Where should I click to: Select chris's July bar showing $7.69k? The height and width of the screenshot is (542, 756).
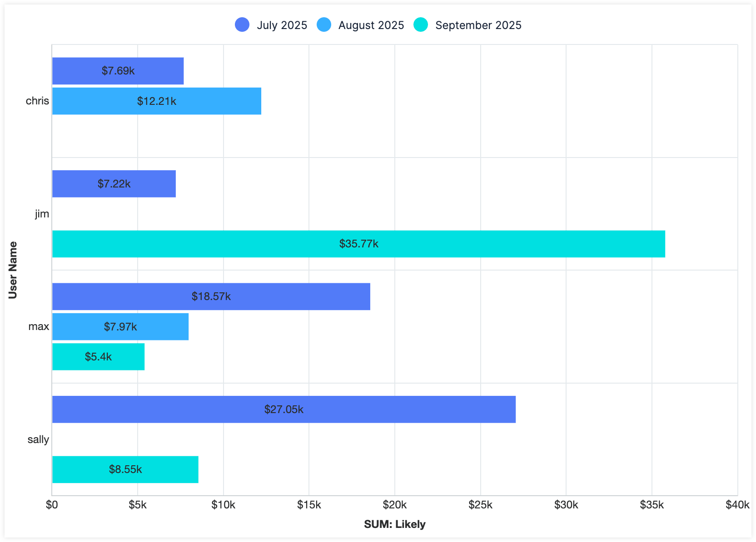click(x=118, y=71)
